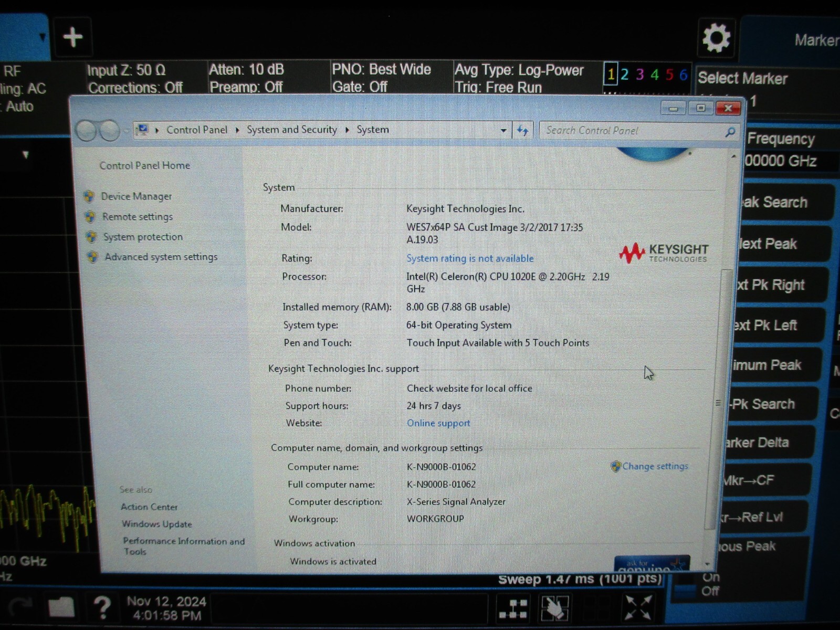Add a new screen with plus button

[73, 37]
